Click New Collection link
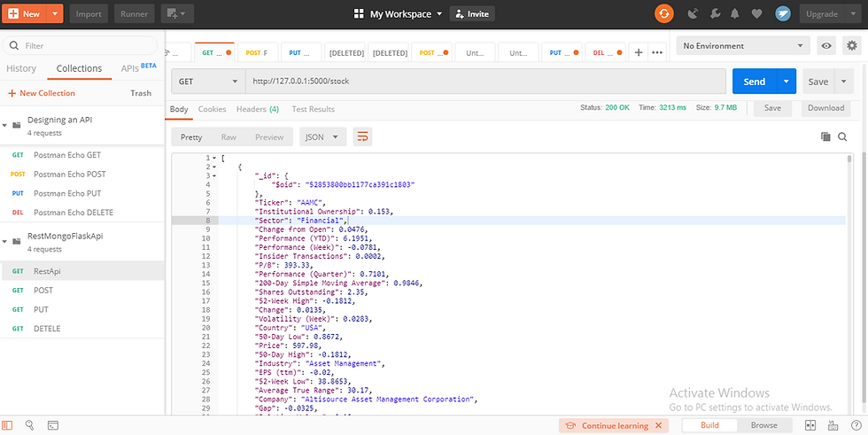Image resolution: width=868 pixels, height=435 pixels. 42,93
